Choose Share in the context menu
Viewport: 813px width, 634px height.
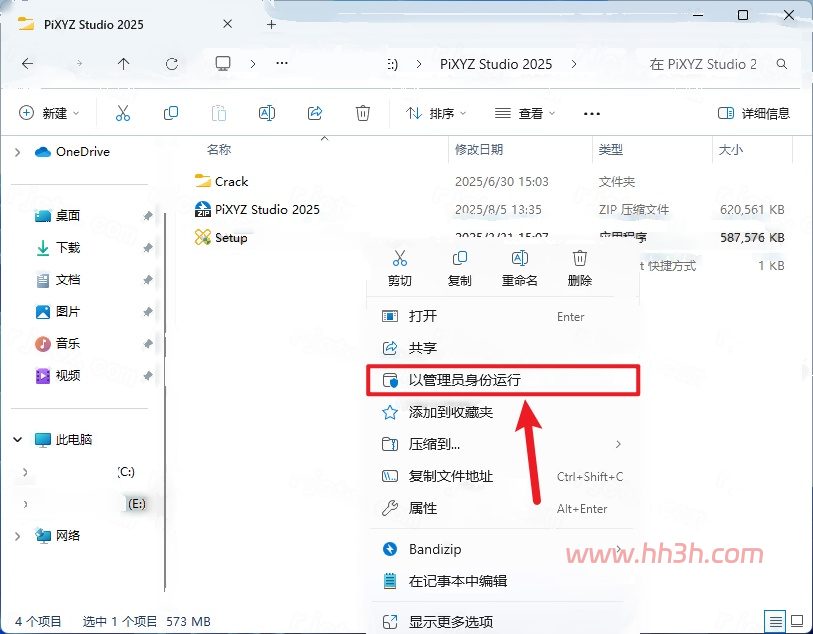coord(502,348)
